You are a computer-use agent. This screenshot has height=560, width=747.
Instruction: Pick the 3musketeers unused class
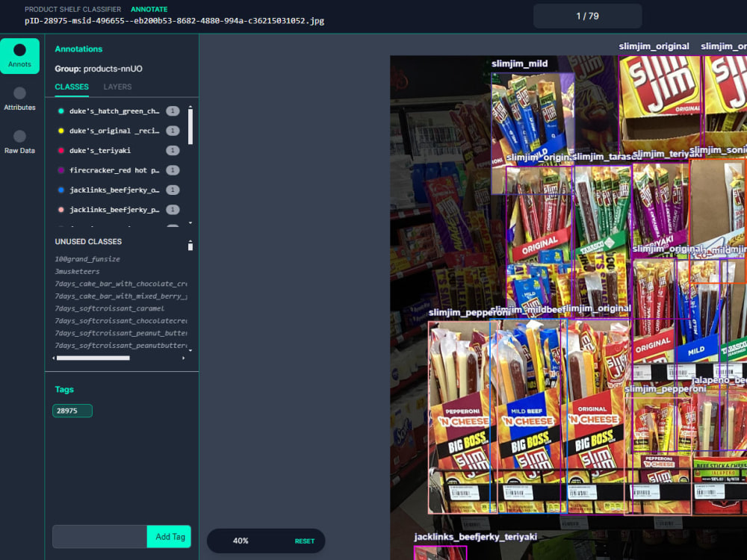77,272
